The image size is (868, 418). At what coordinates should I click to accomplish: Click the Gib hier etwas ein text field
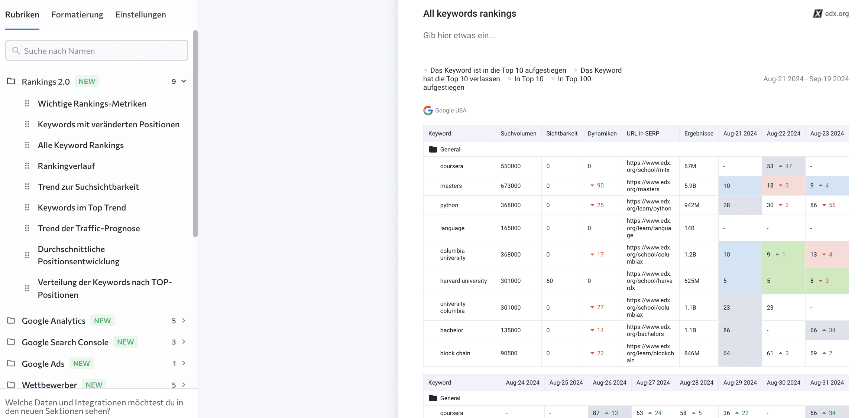[459, 35]
